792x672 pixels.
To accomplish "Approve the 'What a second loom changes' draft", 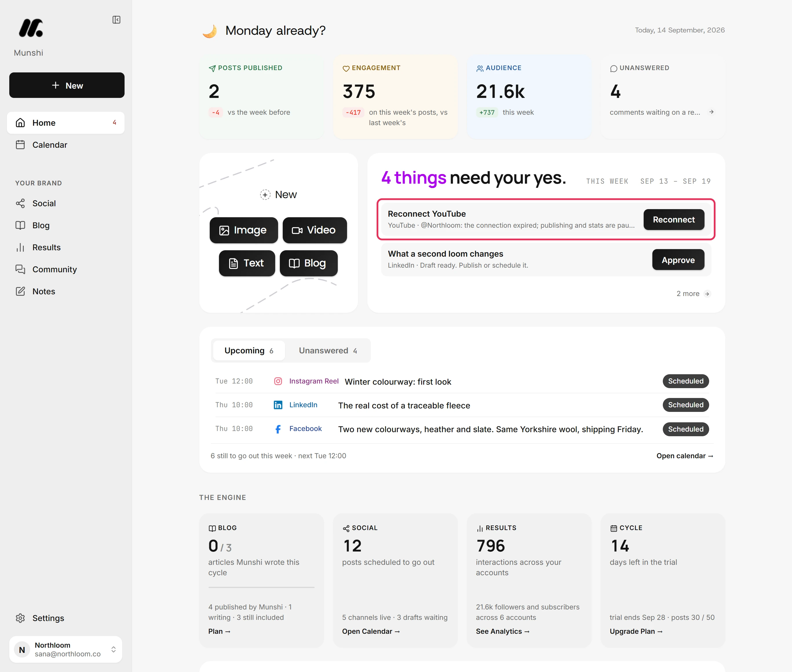I will (678, 260).
